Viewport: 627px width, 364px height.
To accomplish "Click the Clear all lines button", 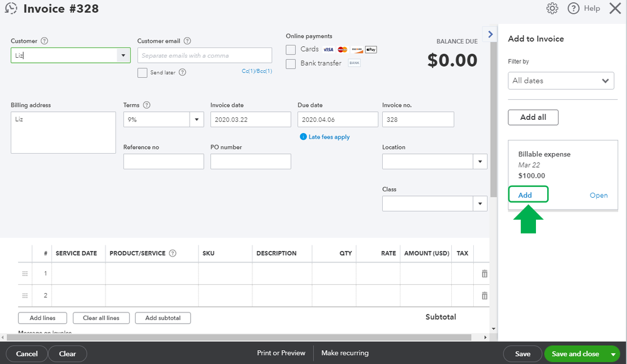I will coord(101,318).
